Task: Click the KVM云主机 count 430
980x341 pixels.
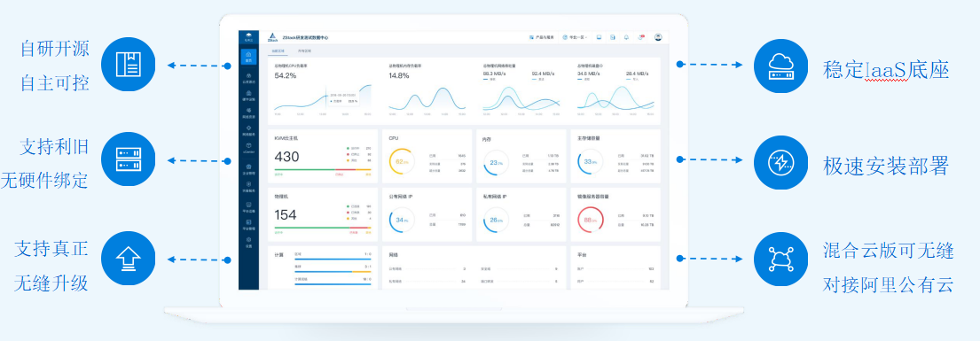Action: coord(286,156)
